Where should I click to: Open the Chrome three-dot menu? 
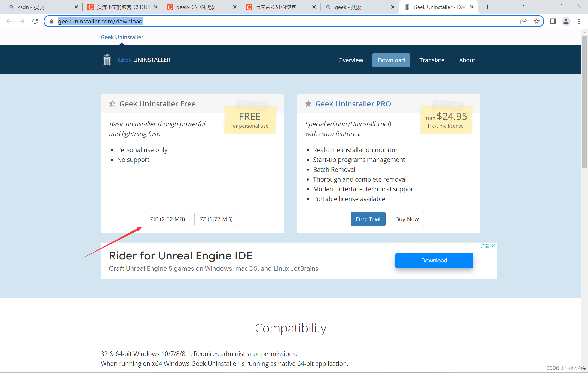click(x=579, y=21)
